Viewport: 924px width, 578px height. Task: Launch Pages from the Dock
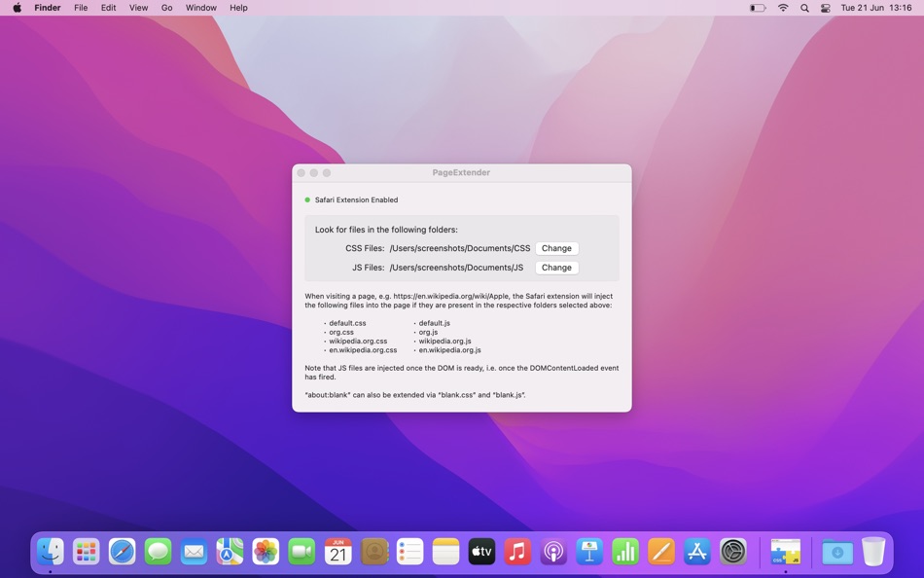click(661, 552)
